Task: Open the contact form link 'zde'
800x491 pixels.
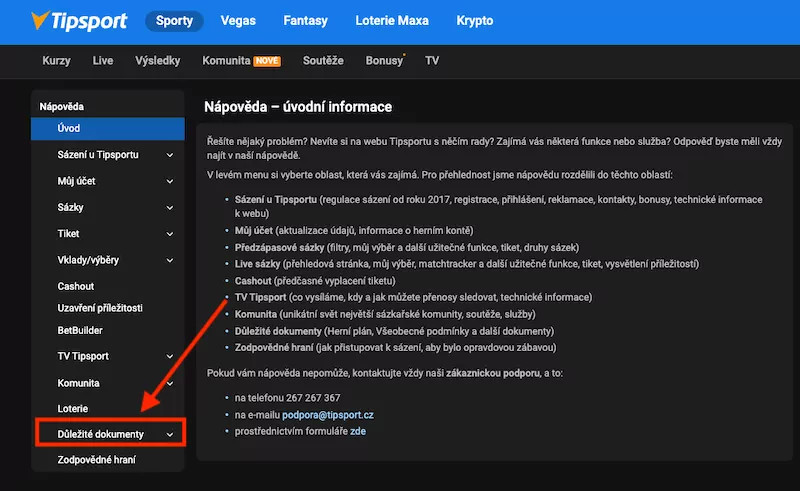Action: point(358,431)
